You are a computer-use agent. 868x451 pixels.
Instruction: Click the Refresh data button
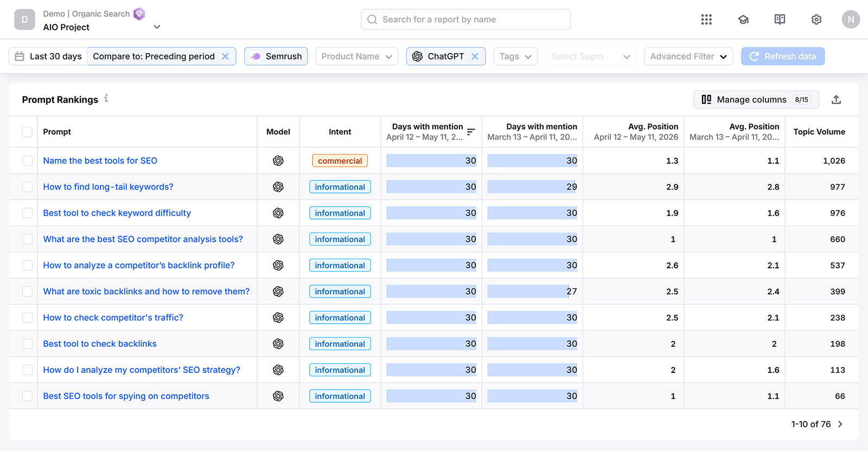tap(783, 56)
